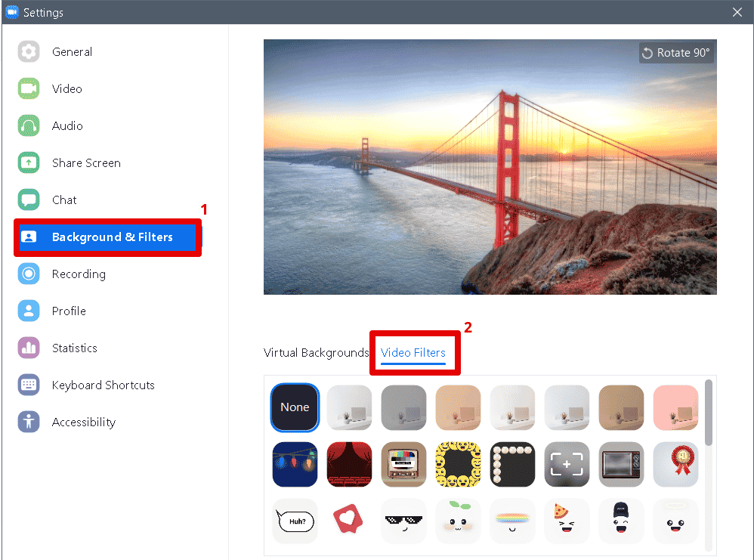Click Rotate 90° on the preview
The height and width of the screenshot is (560, 754).
676,53
